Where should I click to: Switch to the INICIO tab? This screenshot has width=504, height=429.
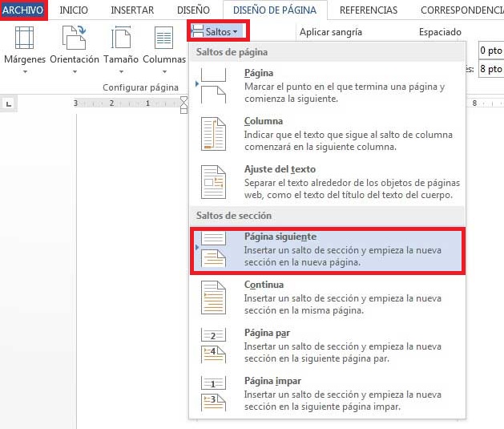pos(74,10)
